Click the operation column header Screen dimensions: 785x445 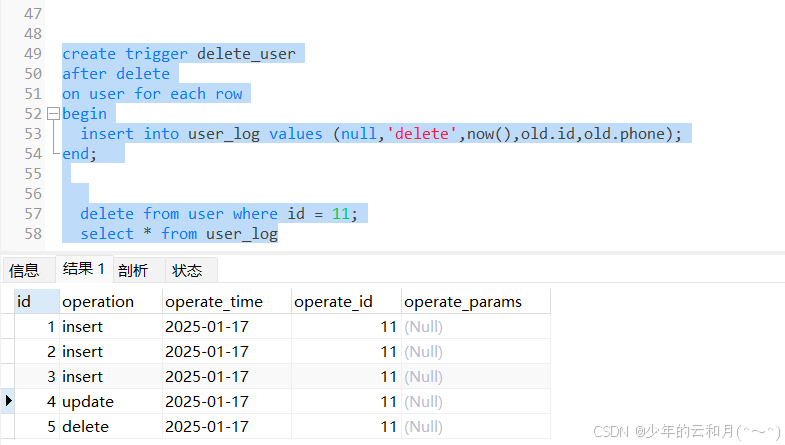[x=111, y=301]
